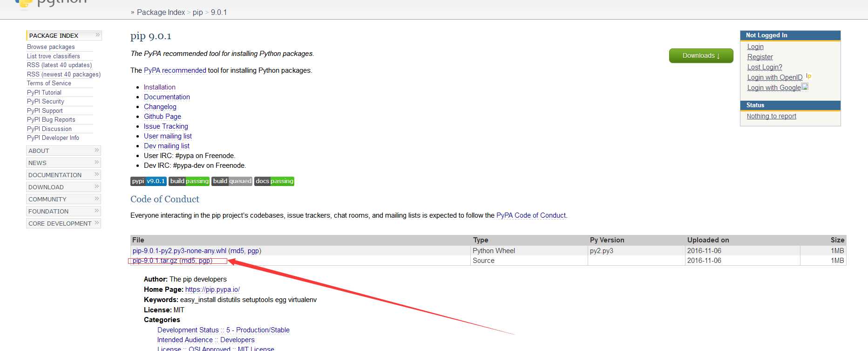
Task: Open the Installation link
Action: (x=160, y=87)
